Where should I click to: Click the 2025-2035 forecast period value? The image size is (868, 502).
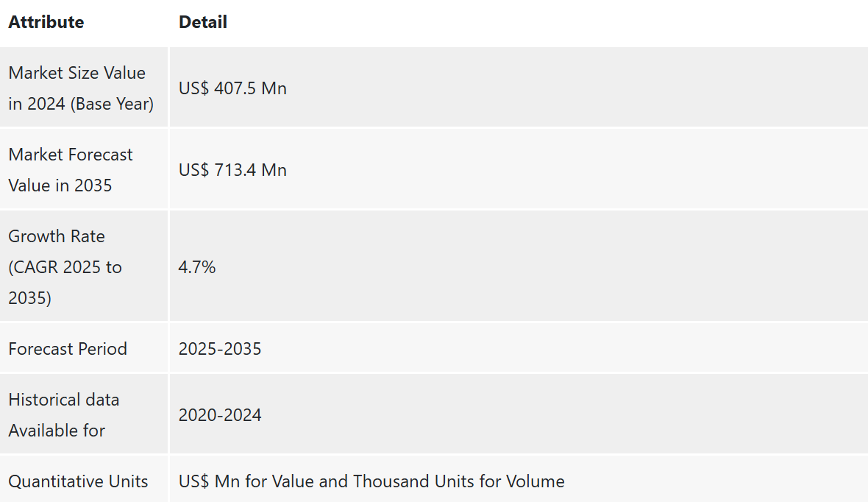point(220,348)
